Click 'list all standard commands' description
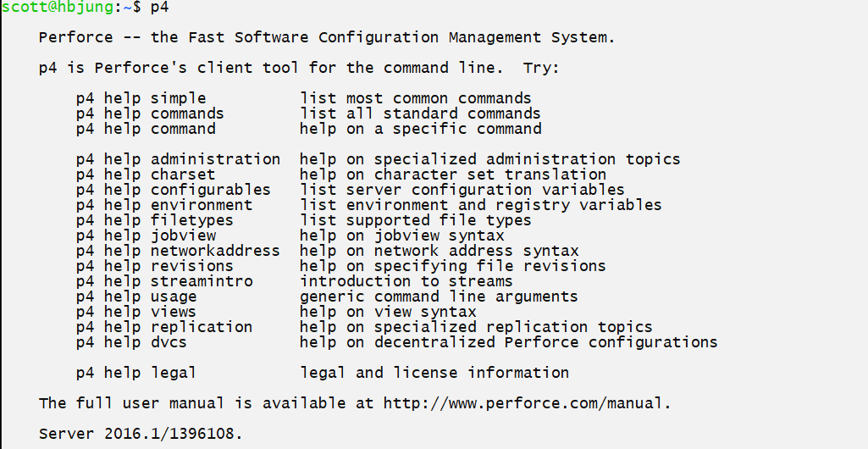This screenshot has width=868, height=449. click(x=420, y=114)
